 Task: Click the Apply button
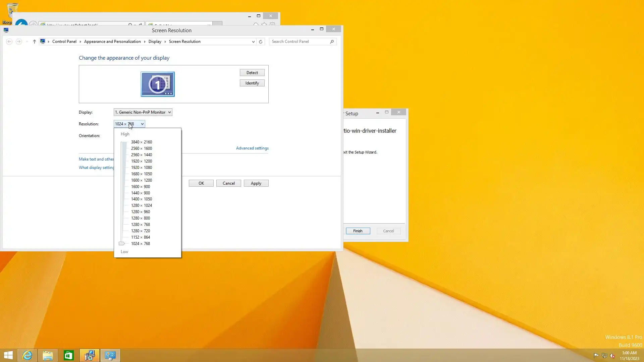coord(256,183)
